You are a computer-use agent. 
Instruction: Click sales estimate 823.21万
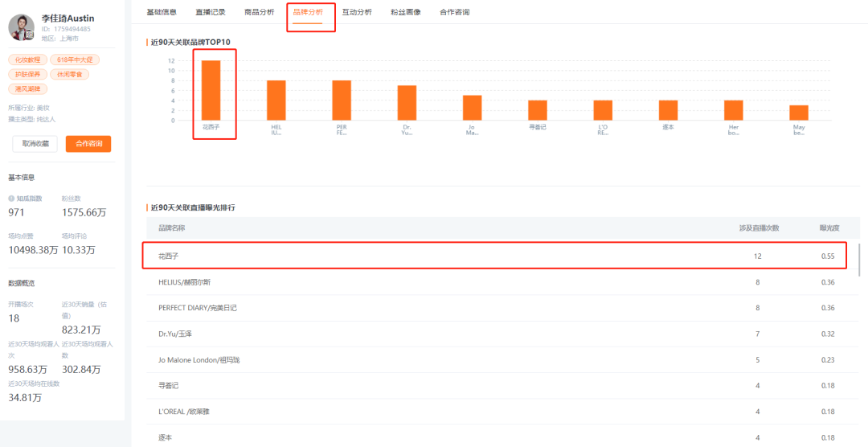81,330
